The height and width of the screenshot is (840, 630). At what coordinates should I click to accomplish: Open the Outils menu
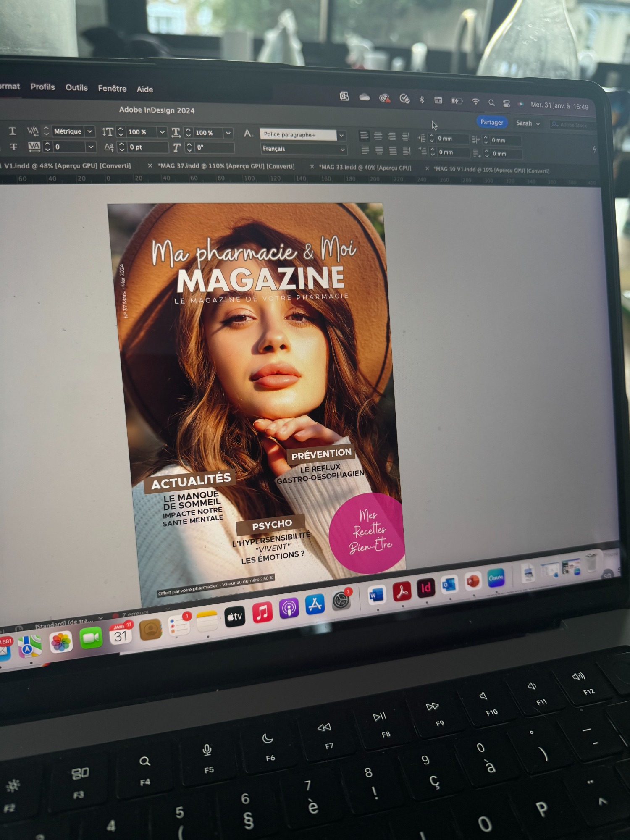[76, 88]
